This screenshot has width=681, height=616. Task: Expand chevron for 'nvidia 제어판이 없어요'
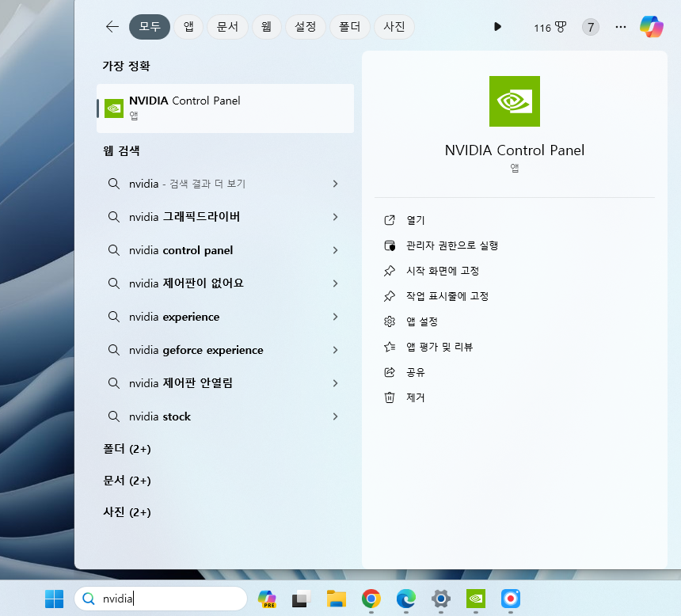(335, 283)
